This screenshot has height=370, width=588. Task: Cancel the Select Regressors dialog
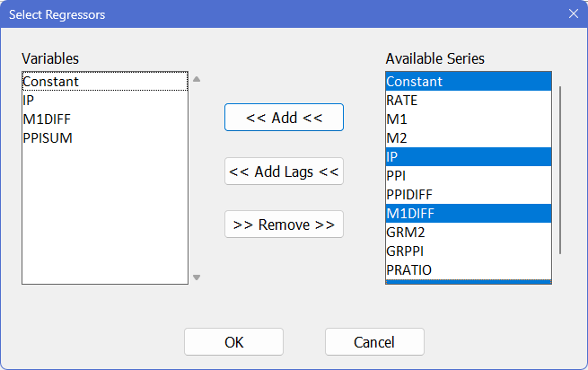click(374, 342)
